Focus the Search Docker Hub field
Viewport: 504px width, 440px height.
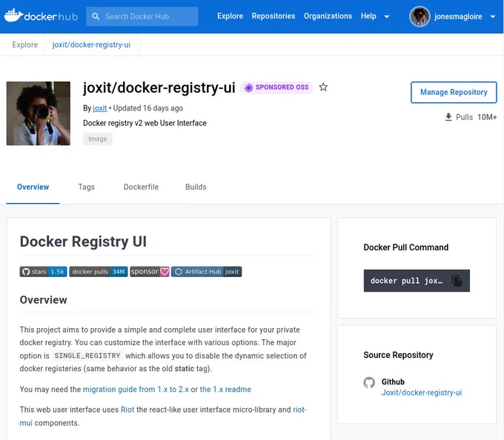pos(142,16)
